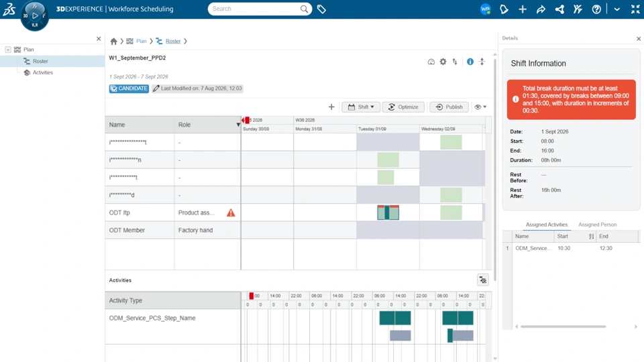Click the CANDIDATE status badge
This screenshot has width=644, height=362.
pyautogui.click(x=129, y=88)
